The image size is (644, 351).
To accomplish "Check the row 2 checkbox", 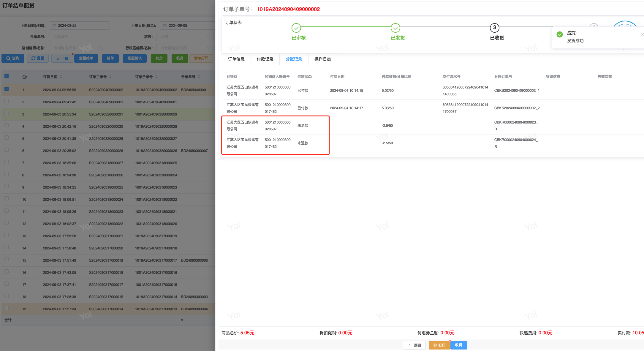I will [x=7, y=101].
